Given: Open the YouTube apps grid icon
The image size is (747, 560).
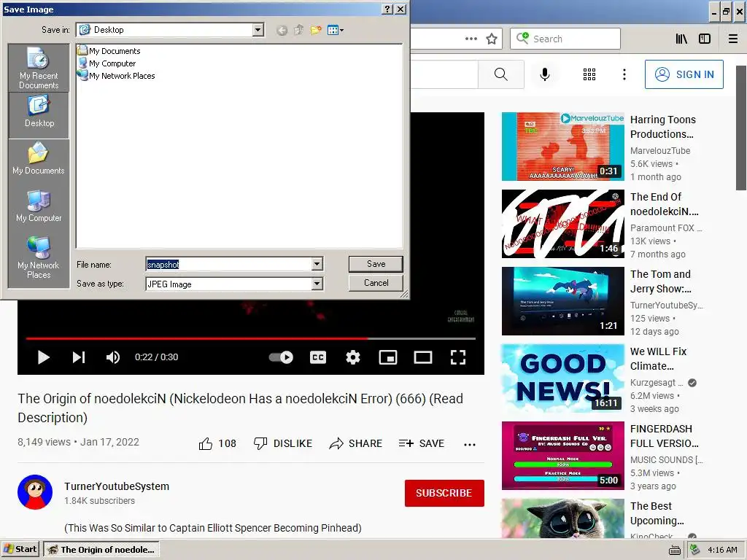Looking at the screenshot, I should (589, 74).
